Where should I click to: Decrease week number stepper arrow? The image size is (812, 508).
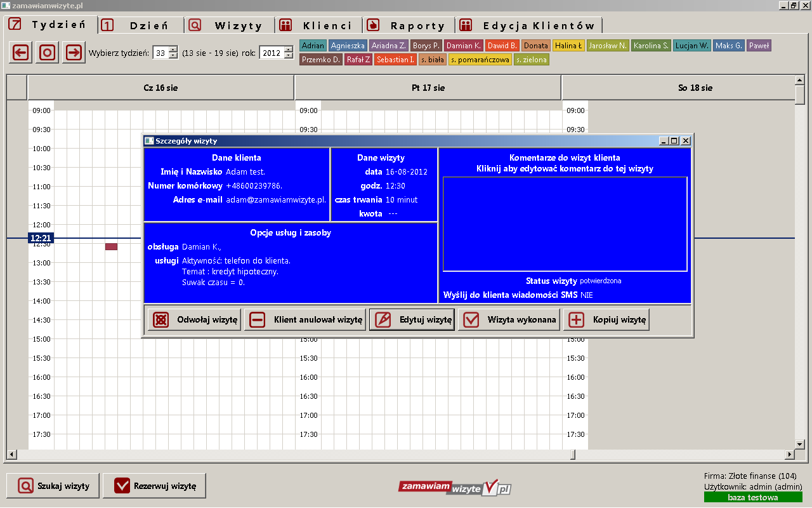(x=173, y=57)
